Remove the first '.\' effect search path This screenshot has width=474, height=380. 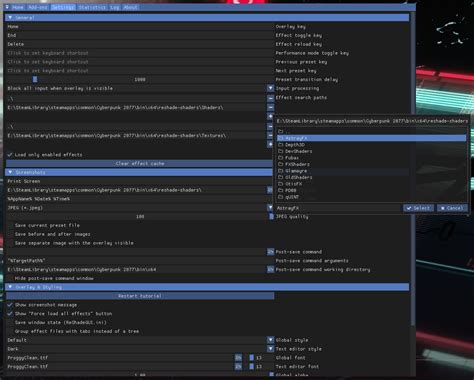(270, 99)
